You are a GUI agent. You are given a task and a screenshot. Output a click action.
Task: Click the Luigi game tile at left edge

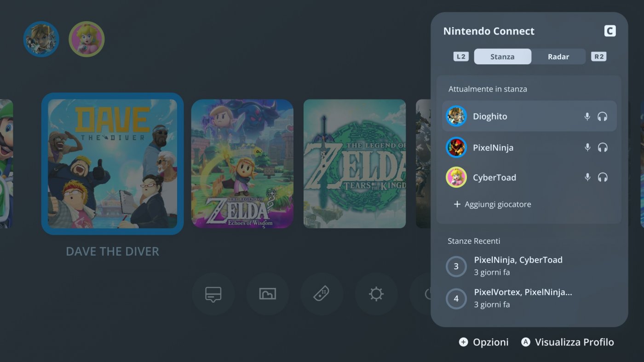[x=6, y=164]
